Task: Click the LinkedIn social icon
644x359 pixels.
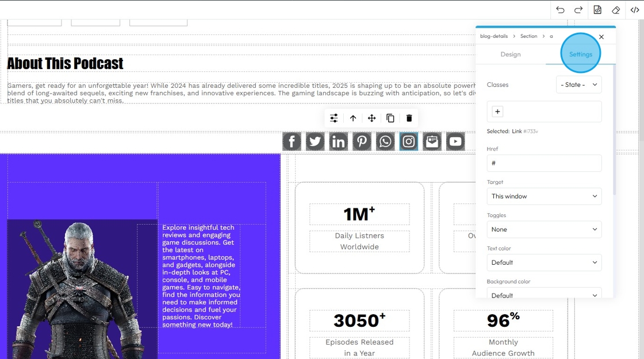Action: [x=339, y=141]
